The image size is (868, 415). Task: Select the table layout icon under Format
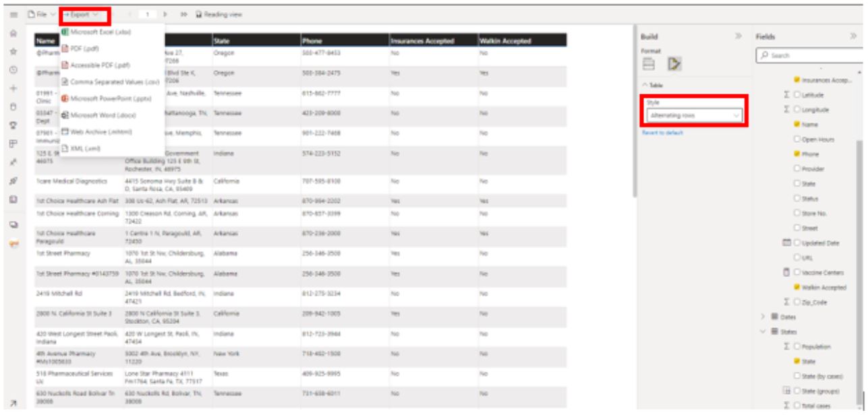(649, 64)
